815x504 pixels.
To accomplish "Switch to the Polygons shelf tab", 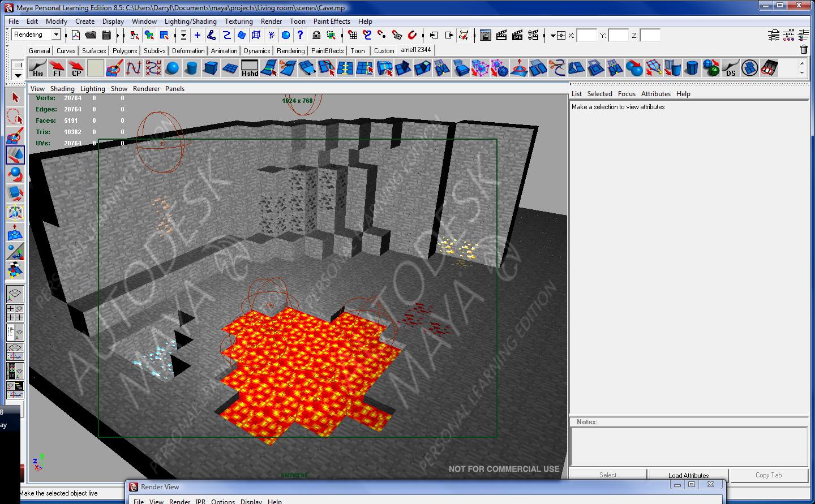I will point(125,50).
